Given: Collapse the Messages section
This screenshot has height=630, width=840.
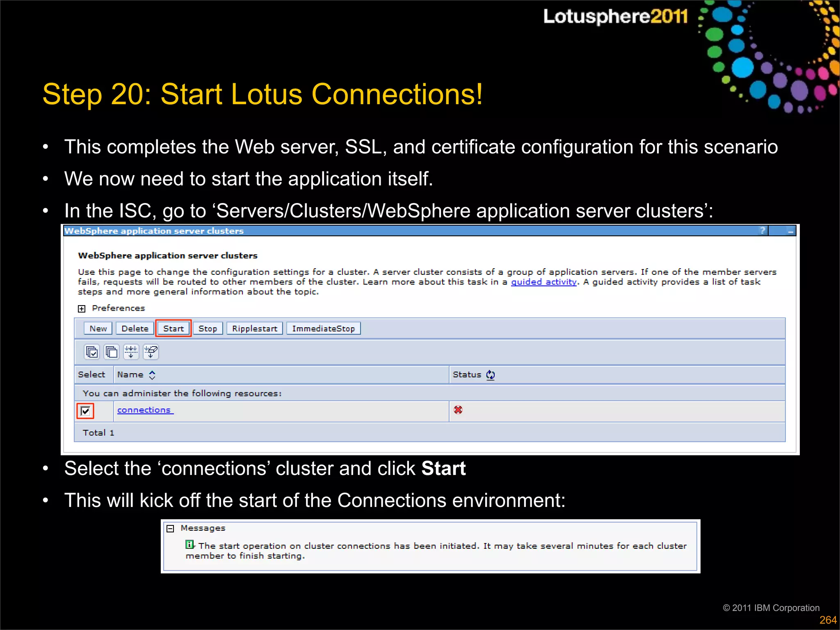Looking at the screenshot, I should (x=170, y=529).
